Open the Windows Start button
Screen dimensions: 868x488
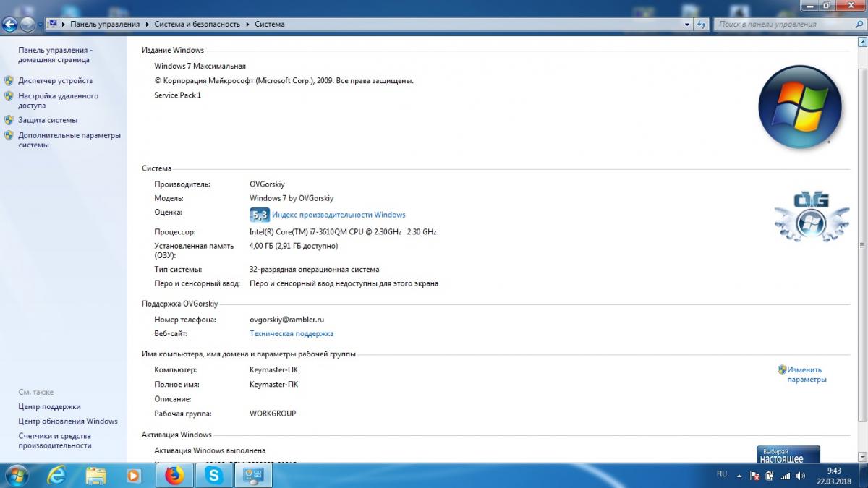[x=16, y=476]
